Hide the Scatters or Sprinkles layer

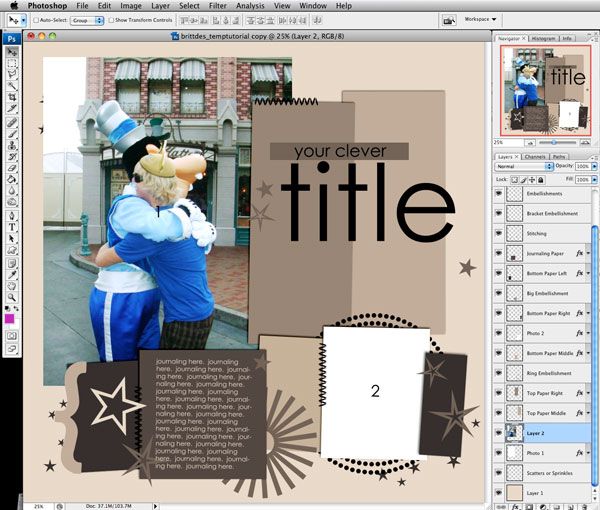click(x=499, y=473)
